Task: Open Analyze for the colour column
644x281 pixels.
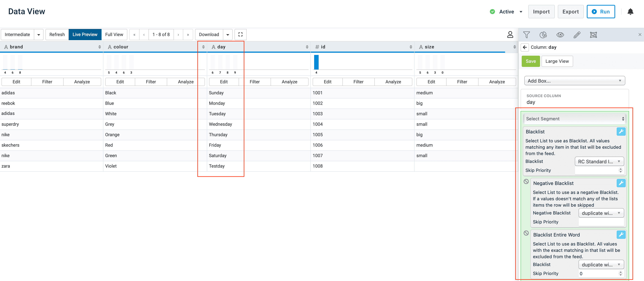Action: coord(185,82)
